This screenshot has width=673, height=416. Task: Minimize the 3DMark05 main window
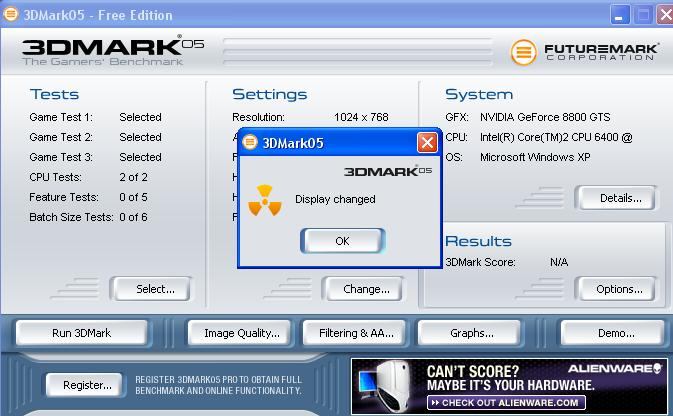[x=619, y=15]
